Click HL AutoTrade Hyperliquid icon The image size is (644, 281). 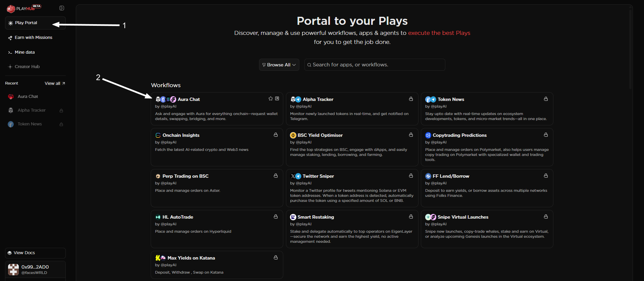(x=158, y=217)
